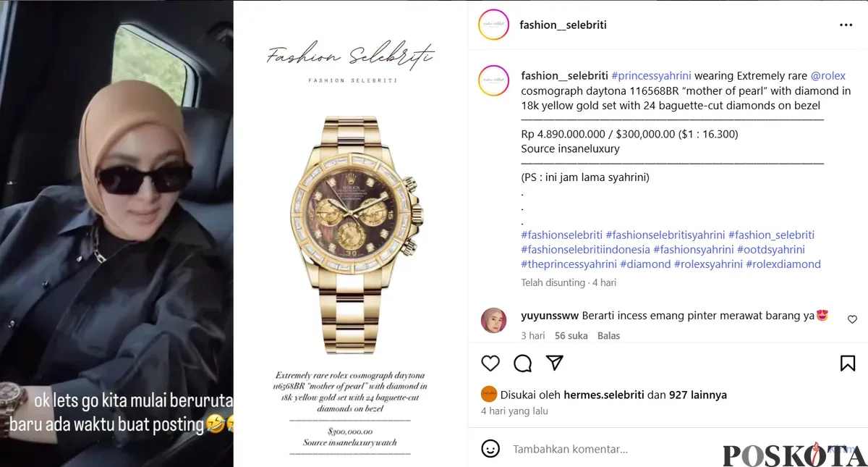This screenshot has width=868, height=467.
Task: Open the #rolexdiamond hashtag
Action: click(783, 264)
